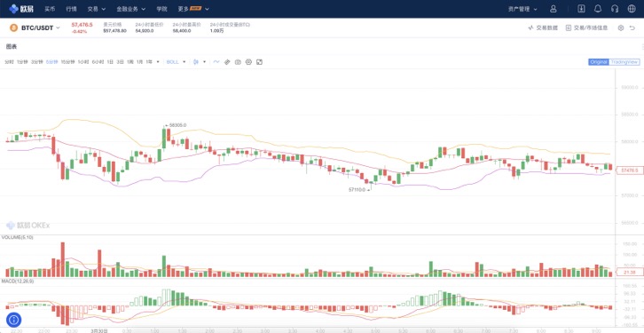Open page settings gear next to 交易/市场信息
This screenshot has width=644, height=333.
click(x=621, y=28)
